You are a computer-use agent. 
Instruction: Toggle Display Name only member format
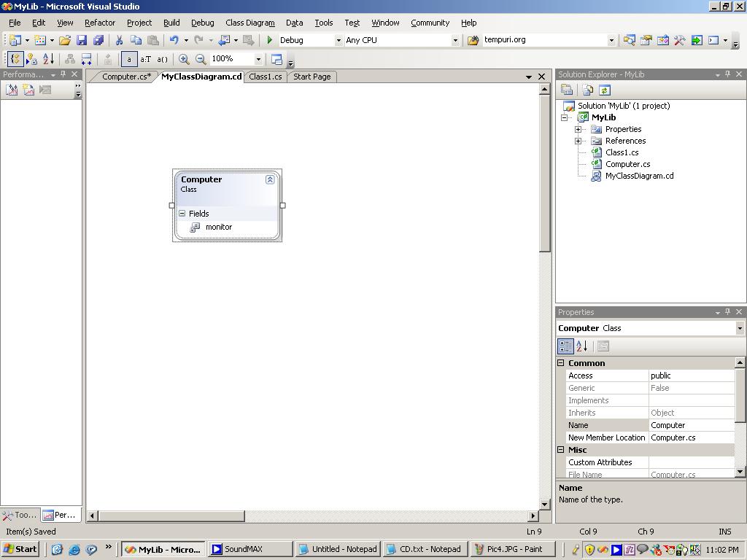click(129, 59)
